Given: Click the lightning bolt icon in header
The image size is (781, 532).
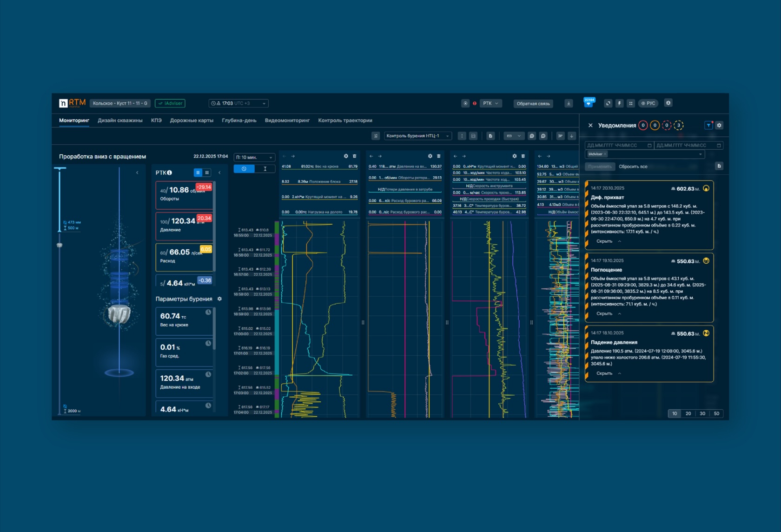Looking at the screenshot, I should [619, 103].
